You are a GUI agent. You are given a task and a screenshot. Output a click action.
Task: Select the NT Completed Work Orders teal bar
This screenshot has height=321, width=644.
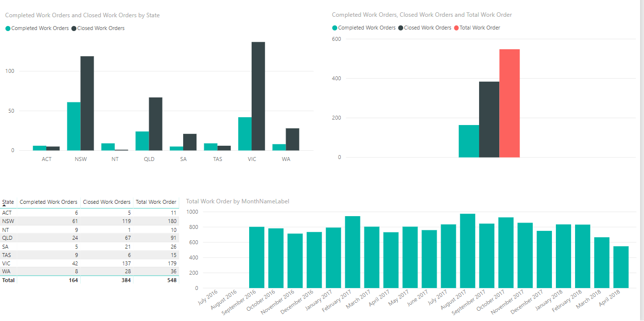click(108, 147)
